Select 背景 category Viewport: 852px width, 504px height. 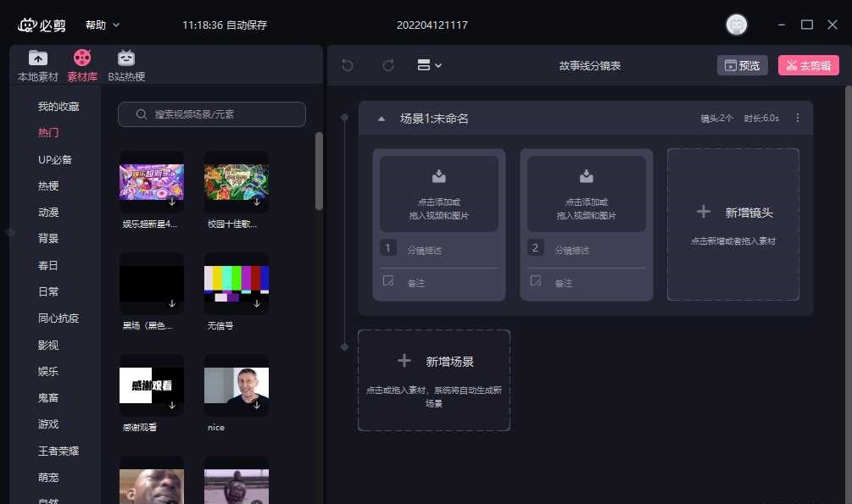[x=47, y=238]
